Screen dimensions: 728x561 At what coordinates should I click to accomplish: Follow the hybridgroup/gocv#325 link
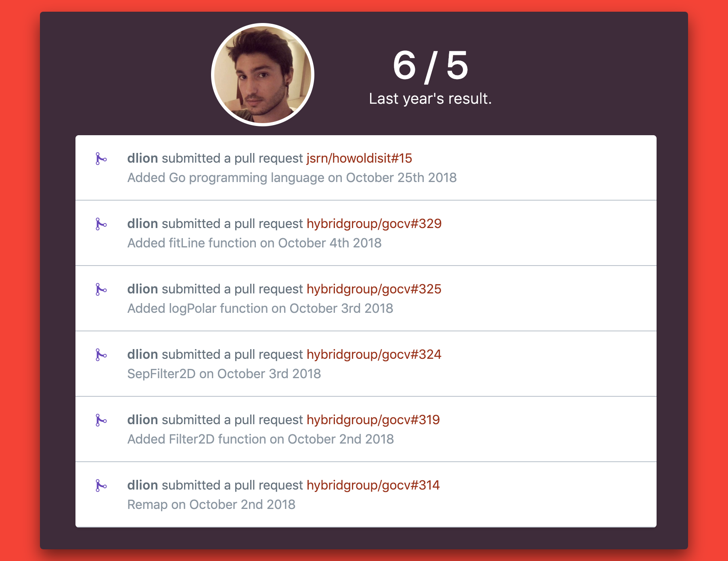[374, 289]
